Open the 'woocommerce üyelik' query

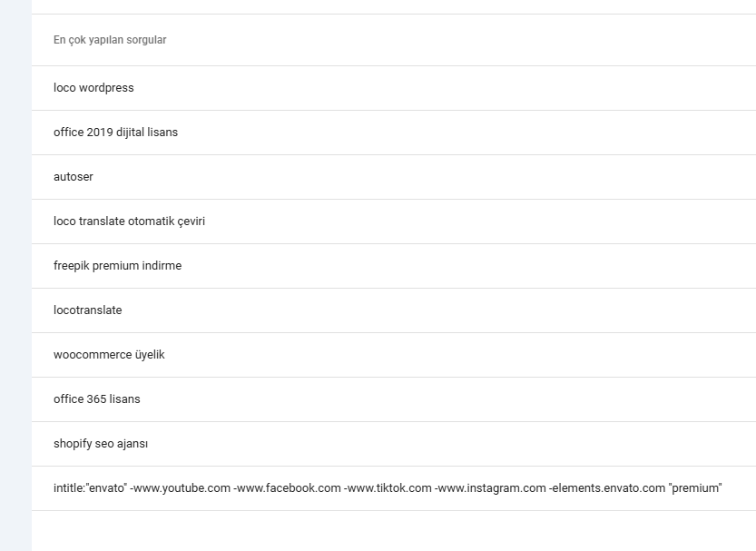click(x=394, y=355)
